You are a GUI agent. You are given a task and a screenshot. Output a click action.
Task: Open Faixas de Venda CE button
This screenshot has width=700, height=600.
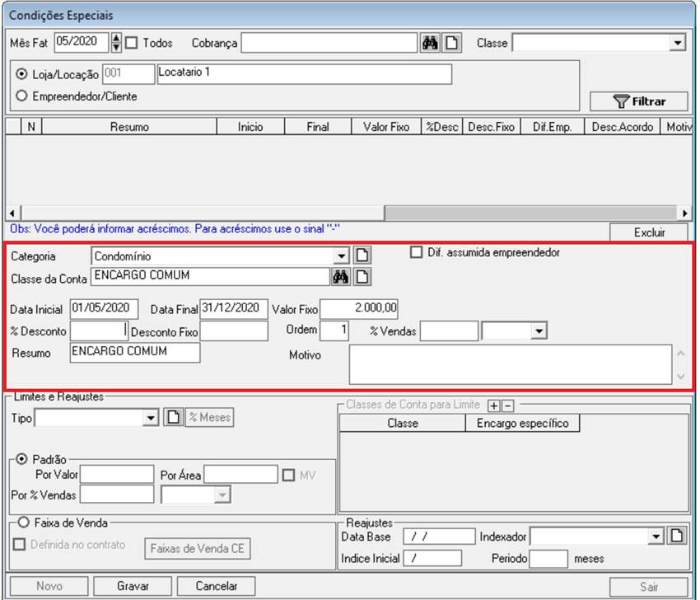(198, 548)
